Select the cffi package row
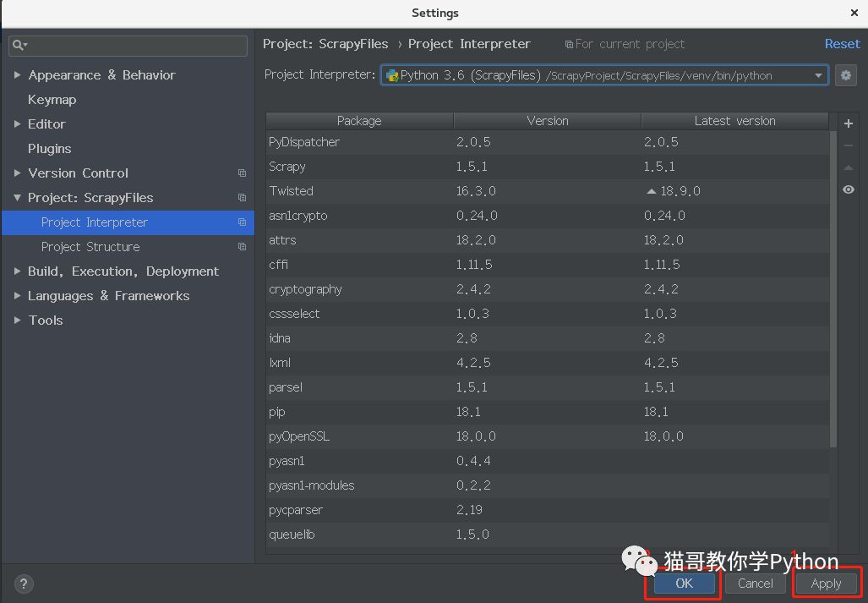 (x=548, y=265)
